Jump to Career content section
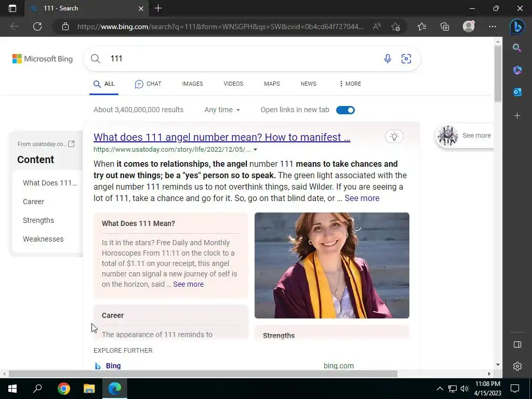Image resolution: width=532 pixels, height=399 pixels. click(33, 202)
